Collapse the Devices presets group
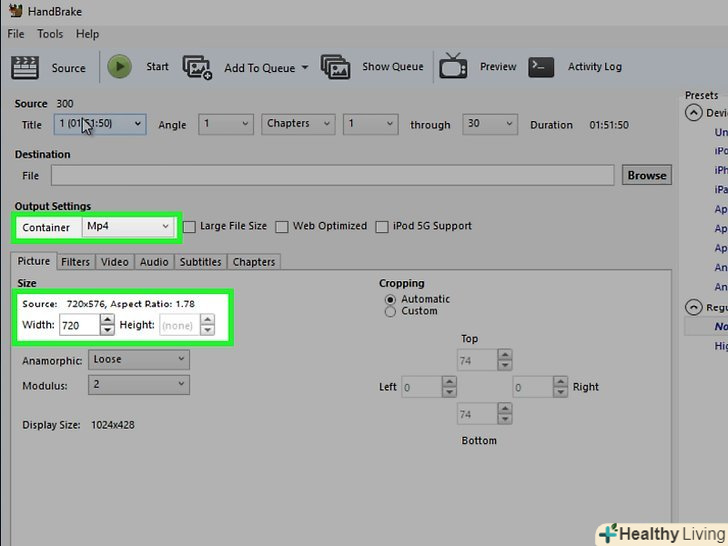Viewport: 728px width, 546px height. pos(693,113)
